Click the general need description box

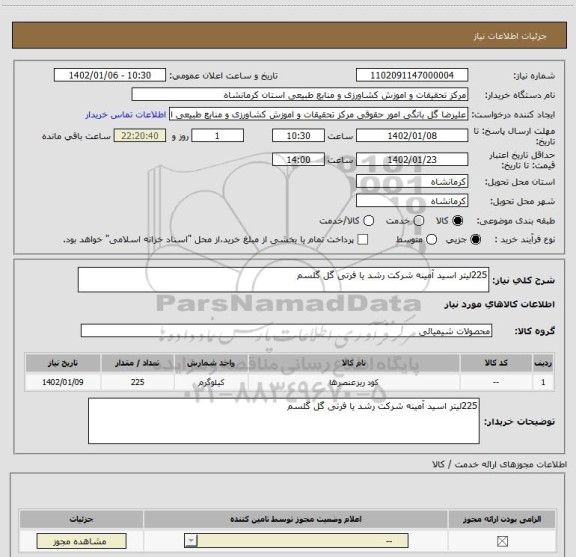tap(283, 280)
